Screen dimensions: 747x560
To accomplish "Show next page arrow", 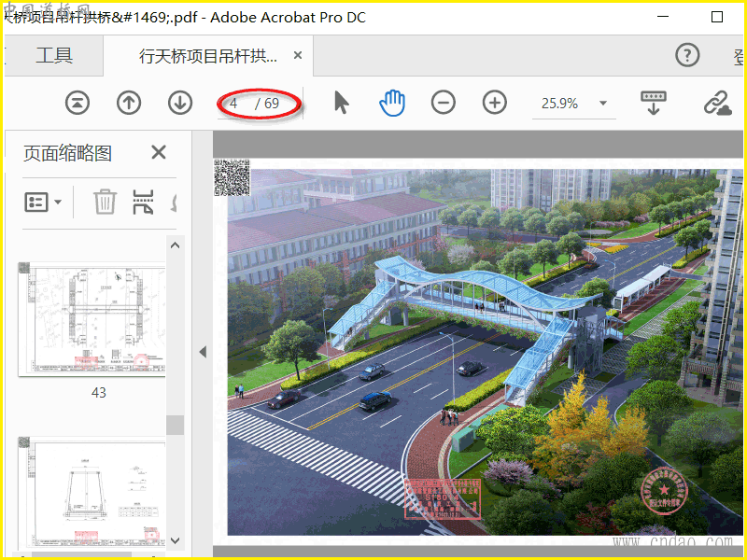I will (x=180, y=103).
